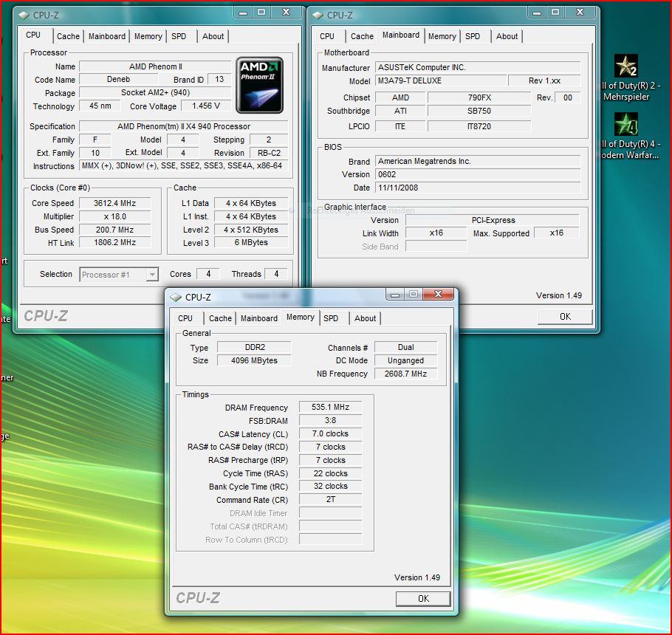Click the Model field M3A79-T DELUXE
Viewport: 672px width, 635px height.
tap(441, 80)
